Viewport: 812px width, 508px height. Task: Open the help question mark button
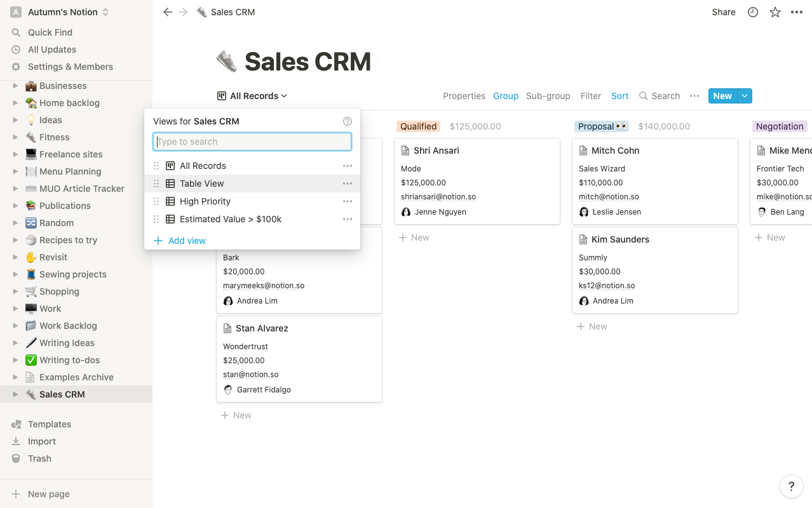click(x=791, y=487)
